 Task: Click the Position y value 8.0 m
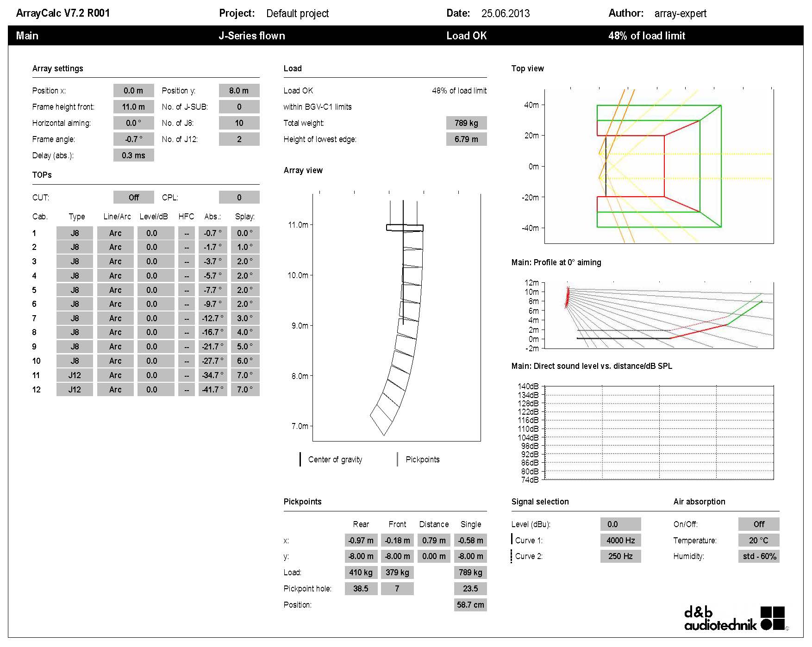(239, 91)
